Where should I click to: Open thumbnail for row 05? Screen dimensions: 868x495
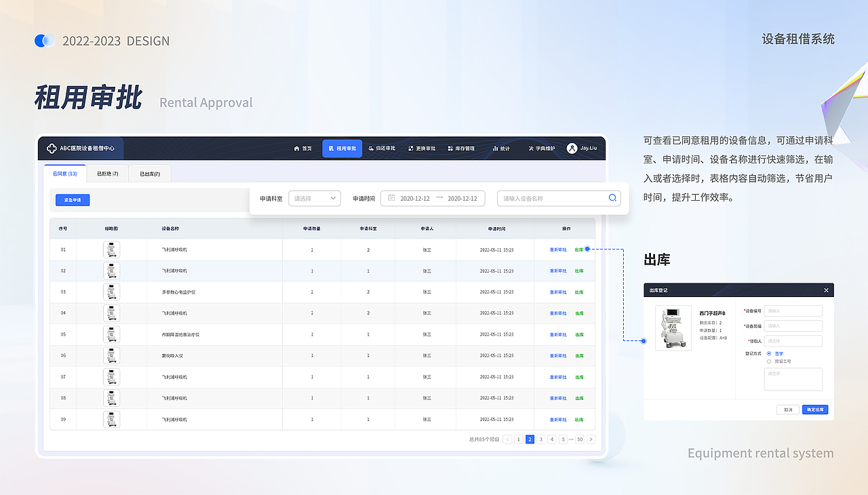[x=111, y=334]
